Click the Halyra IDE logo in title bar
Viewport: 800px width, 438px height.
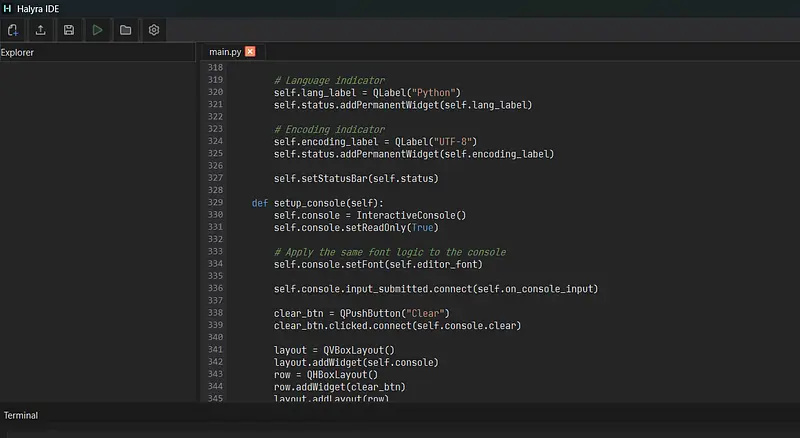[x=8, y=8]
